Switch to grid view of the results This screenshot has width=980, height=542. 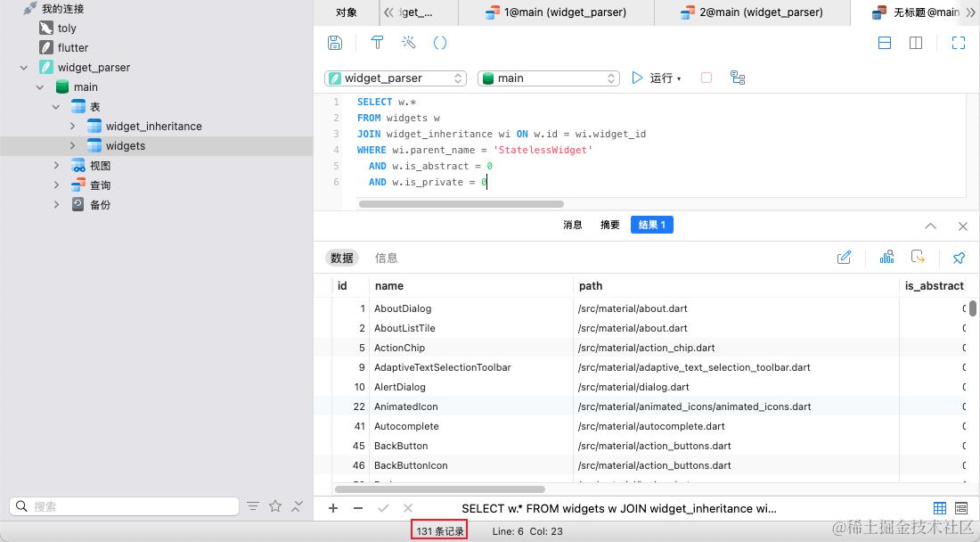tap(939, 508)
